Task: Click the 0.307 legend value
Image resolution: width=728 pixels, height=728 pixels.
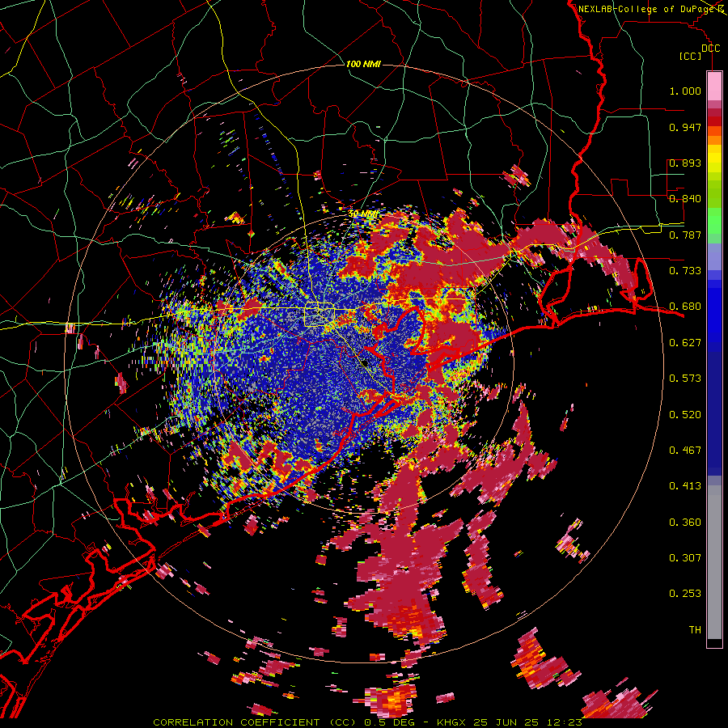Action: tap(685, 558)
